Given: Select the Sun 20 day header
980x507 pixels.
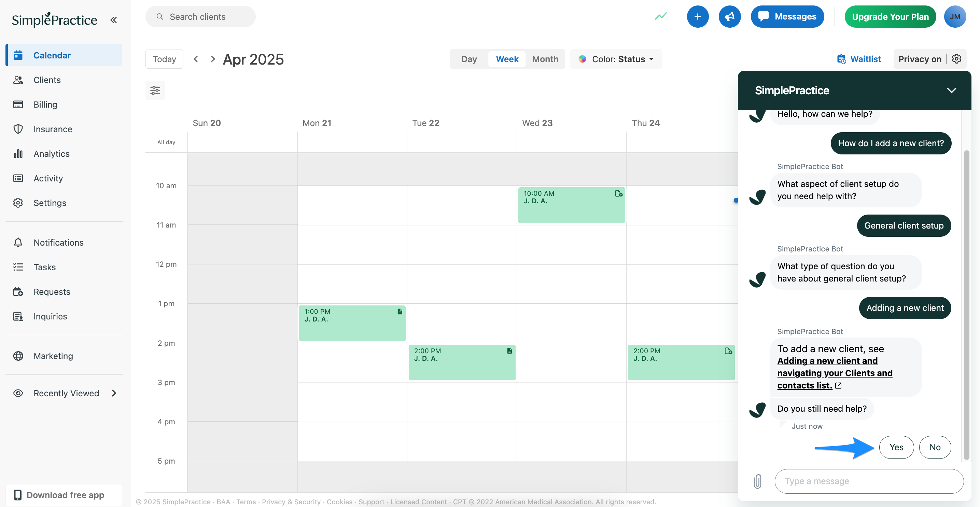Looking at the screenshot, I should (x=207, y=123).
